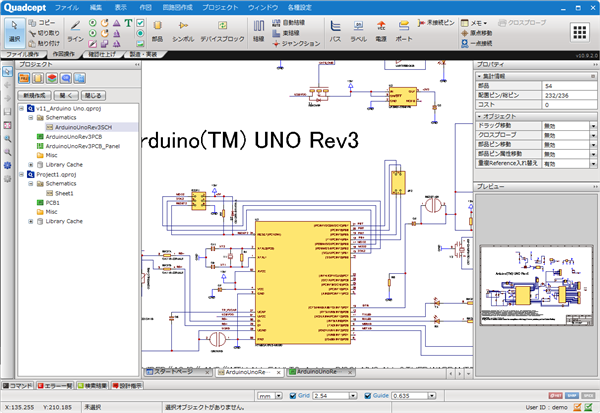Open the 編集 menu
600x413 pixels.
(96, 7)
